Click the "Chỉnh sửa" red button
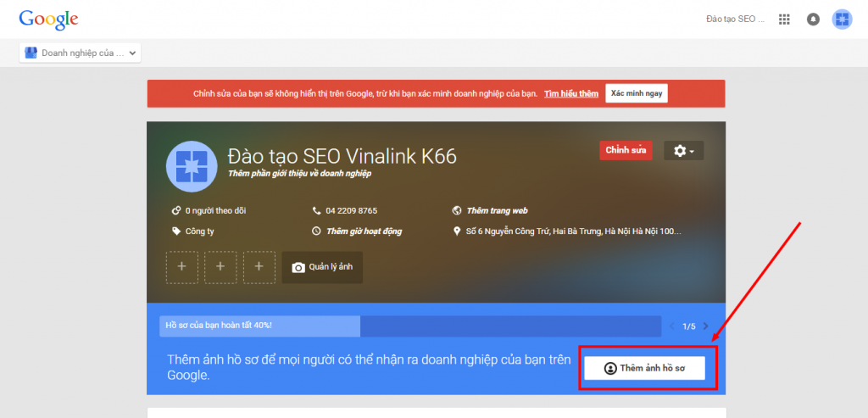This screenshot has width=868, height=418. tap(626, 151)
